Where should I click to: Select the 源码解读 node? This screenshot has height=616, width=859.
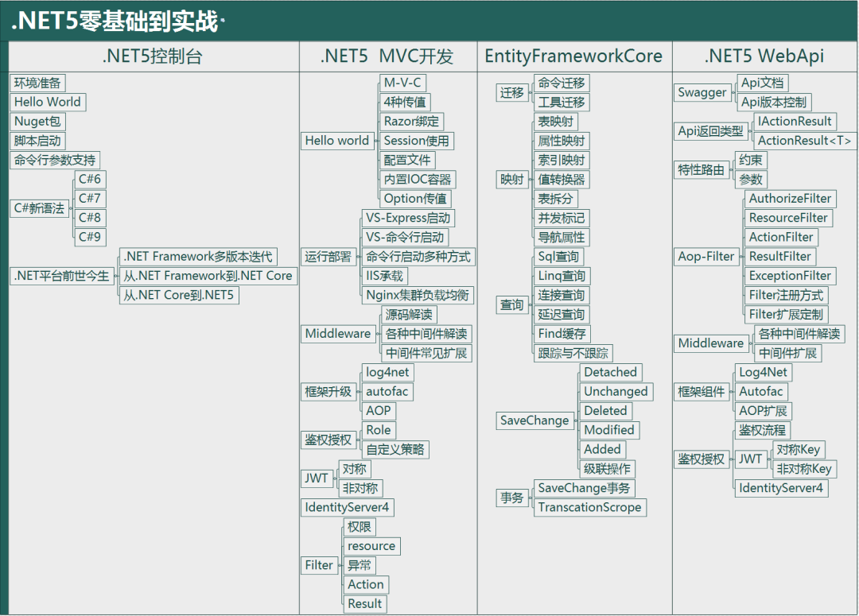[x=409, y=314]
